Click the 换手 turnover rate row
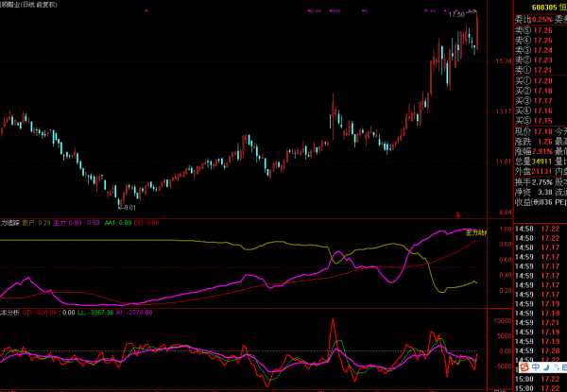 point(533,180)
